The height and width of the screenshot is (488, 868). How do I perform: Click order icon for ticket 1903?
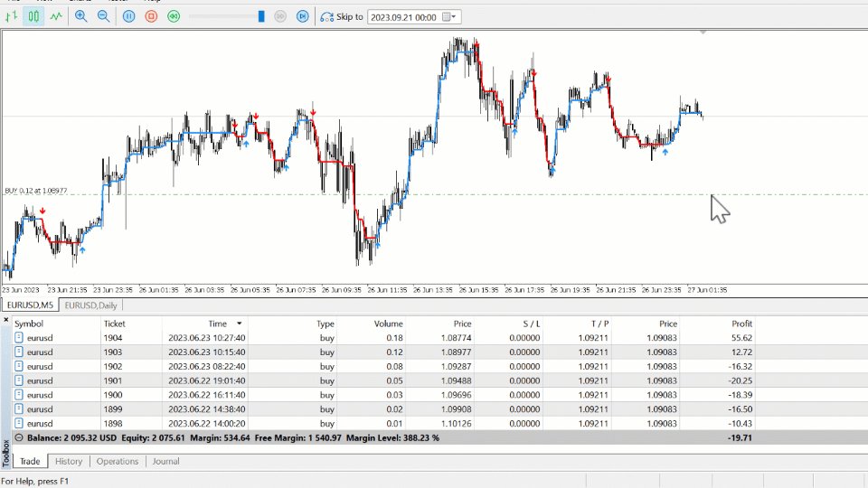[19, 352]
